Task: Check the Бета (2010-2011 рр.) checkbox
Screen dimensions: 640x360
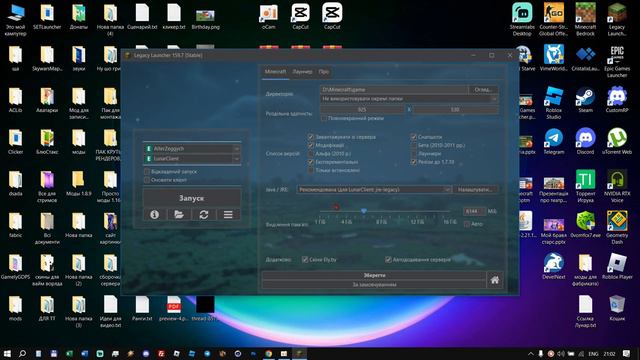Action: [413, 145]
